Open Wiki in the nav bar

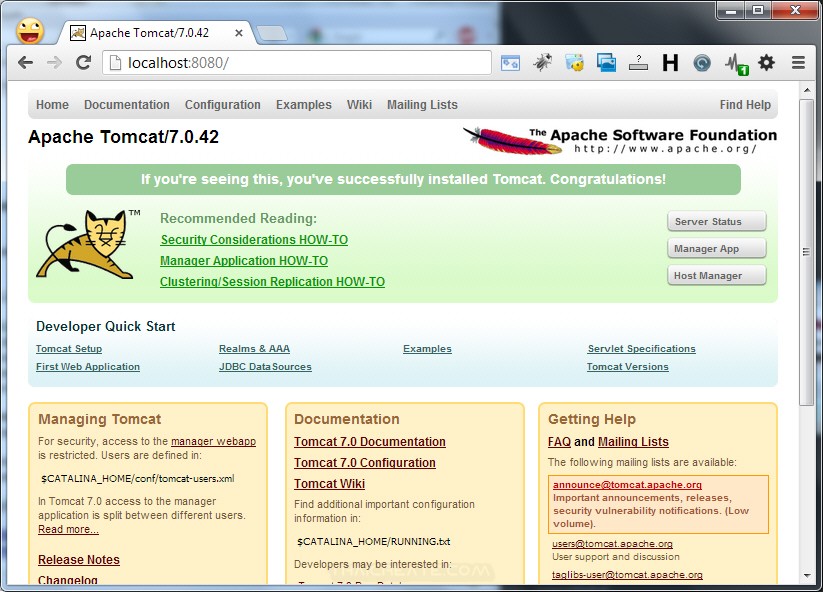[360, 104]
